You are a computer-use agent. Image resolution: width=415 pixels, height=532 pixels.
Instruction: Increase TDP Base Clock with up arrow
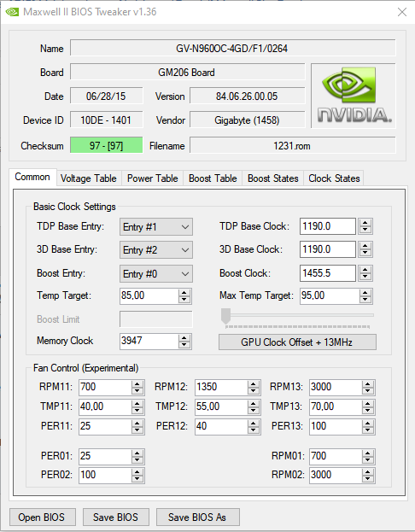coord(365,223)
